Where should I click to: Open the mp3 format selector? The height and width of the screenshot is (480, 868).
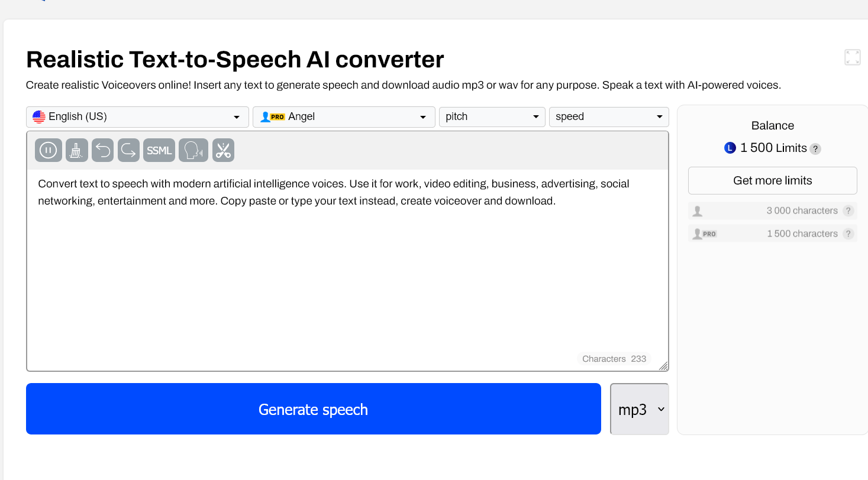coord(640,409)
